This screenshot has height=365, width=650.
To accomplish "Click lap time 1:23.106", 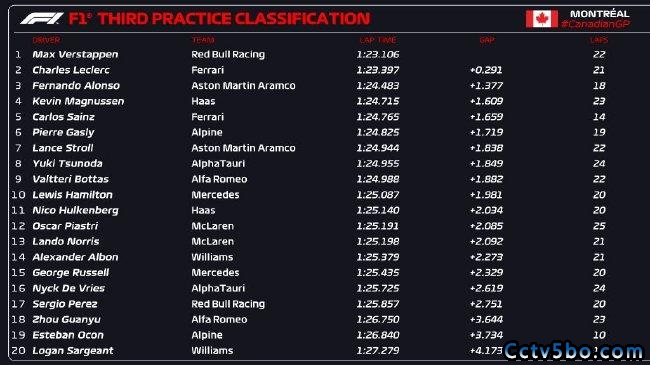I will tap(378, 54).
